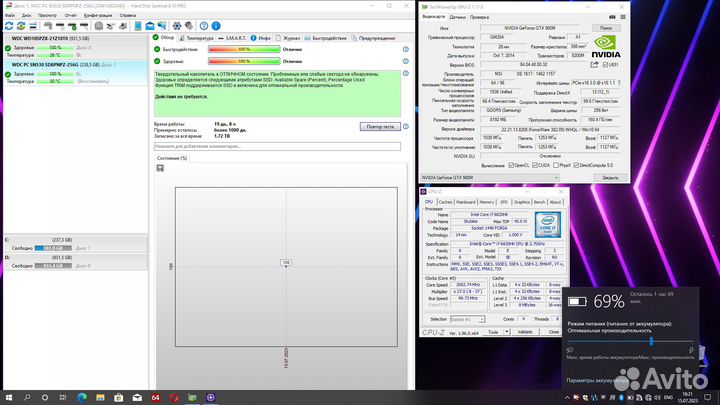
Task: Open the Отчёт menu
Action: 71,16
